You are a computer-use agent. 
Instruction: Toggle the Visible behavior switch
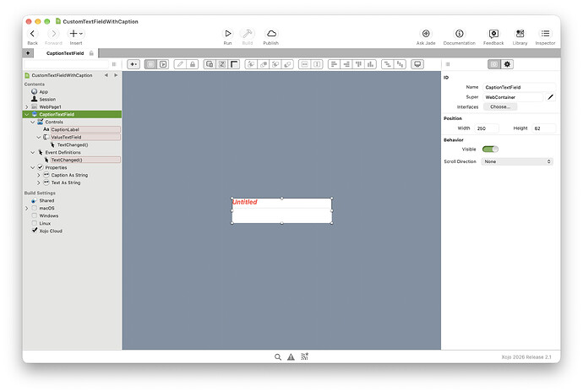490,150
